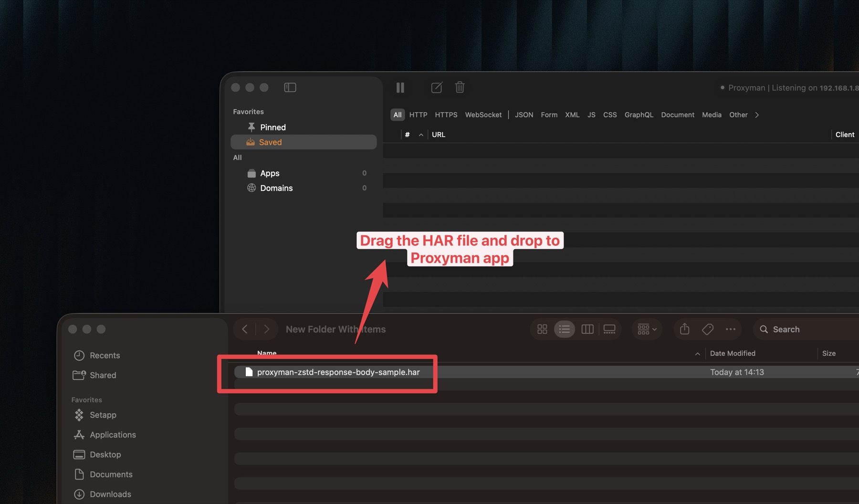This screenshot has height=504, width=859.
Task: Click the Finder tags icon
Action: pos(708,329)
